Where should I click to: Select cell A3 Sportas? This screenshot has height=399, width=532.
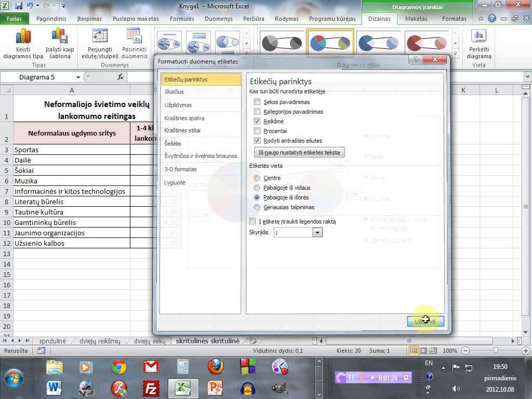pos(72,150)
